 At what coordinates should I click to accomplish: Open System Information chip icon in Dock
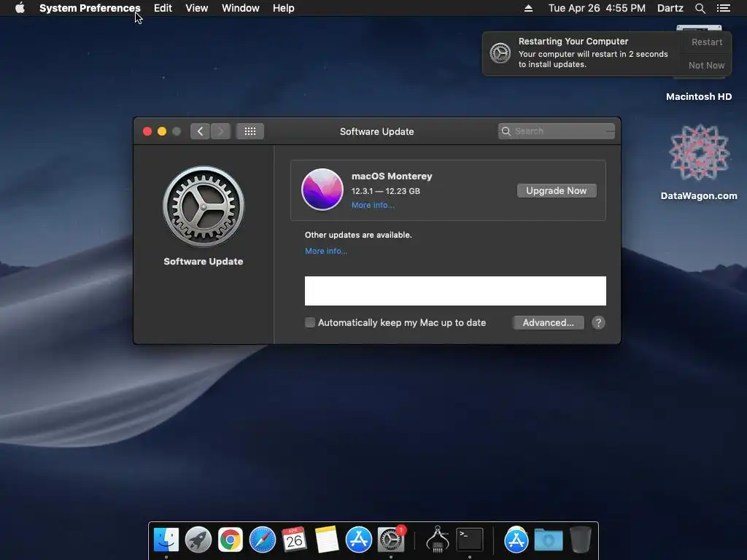pyautogui.click(x=438, y=540)
